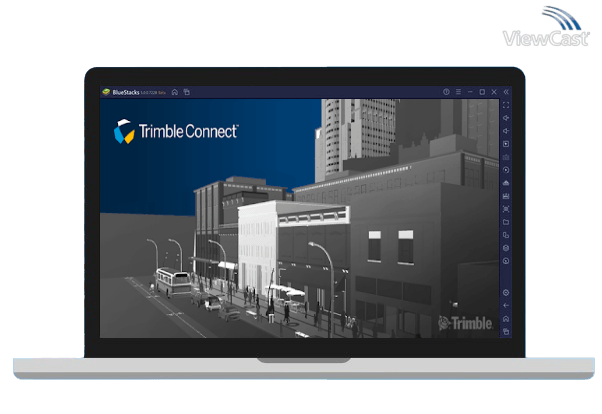
Task: Click the rotate screen icon in sidebar
Action: point(506,235)
